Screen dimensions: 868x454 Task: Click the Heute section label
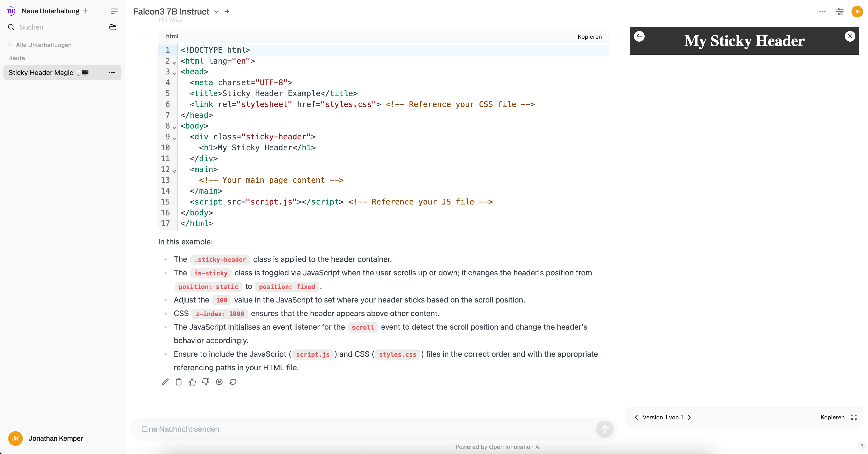click(x=16, y=58)
